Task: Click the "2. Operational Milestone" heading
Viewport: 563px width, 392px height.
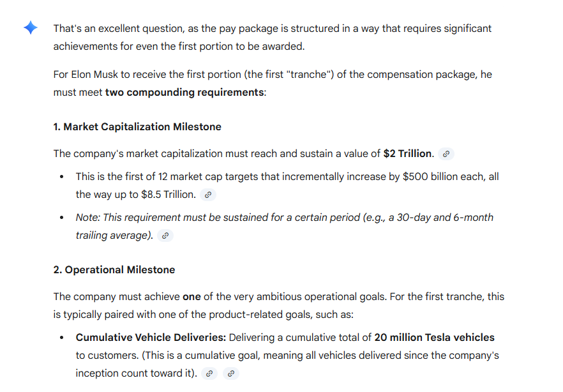Action: pyautogui.click(x=114, y=270)
